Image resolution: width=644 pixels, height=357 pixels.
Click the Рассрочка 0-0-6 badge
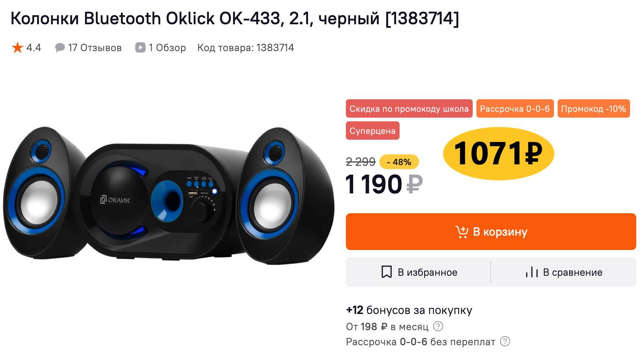point(515,108)
